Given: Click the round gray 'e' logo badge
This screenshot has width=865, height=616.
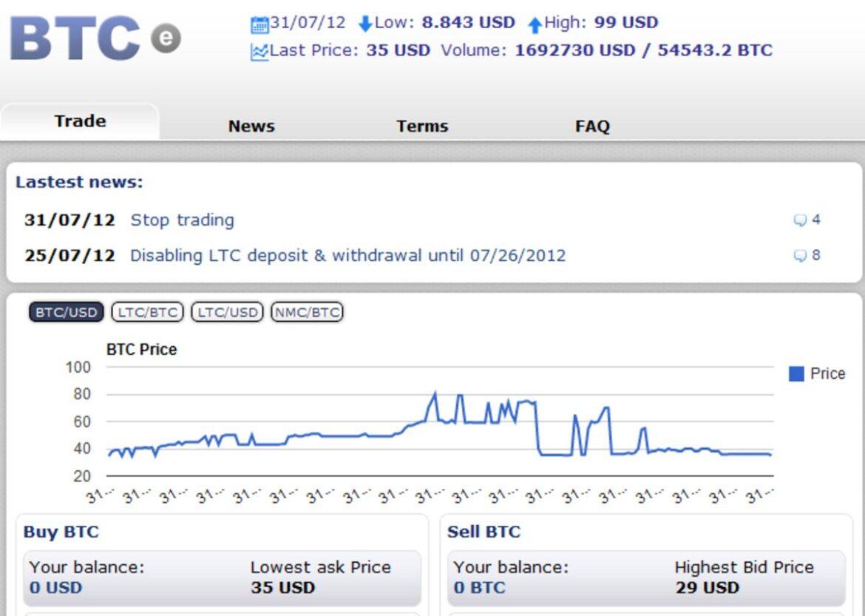Looking at the screenshot, I should pos(166,38).
